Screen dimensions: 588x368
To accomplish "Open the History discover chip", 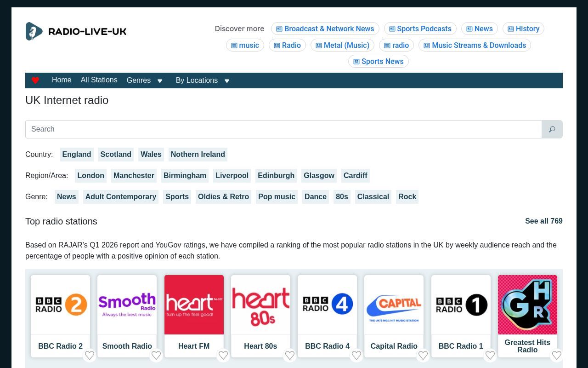I will 523,29.
